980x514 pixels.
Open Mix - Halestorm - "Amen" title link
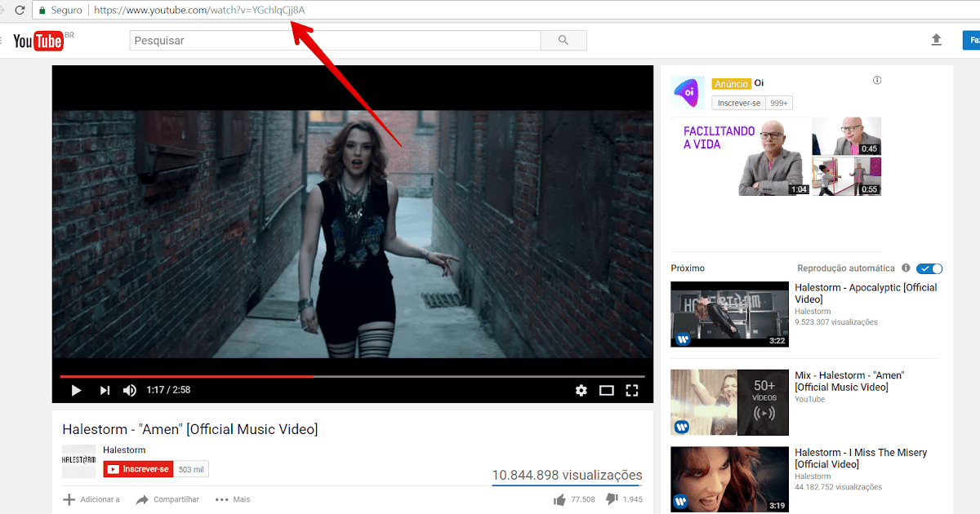click(849, 381)
